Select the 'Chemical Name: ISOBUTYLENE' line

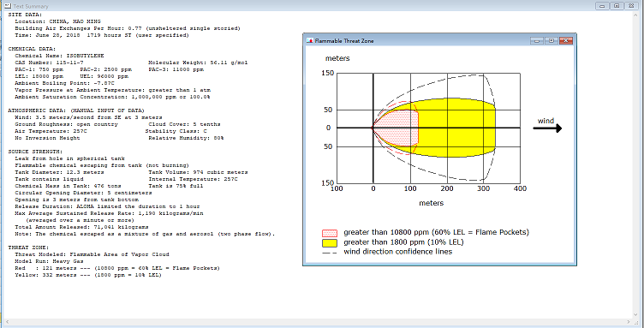coord(60,56)
